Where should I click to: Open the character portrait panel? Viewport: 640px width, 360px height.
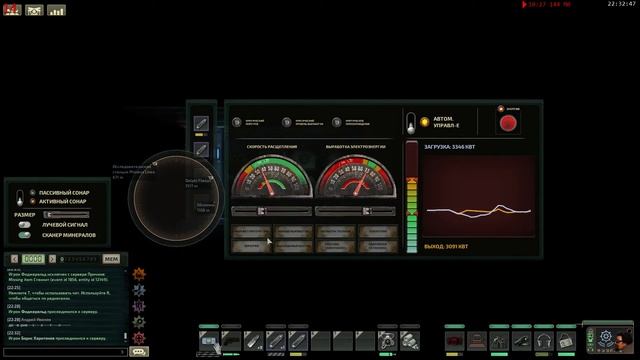610,339
